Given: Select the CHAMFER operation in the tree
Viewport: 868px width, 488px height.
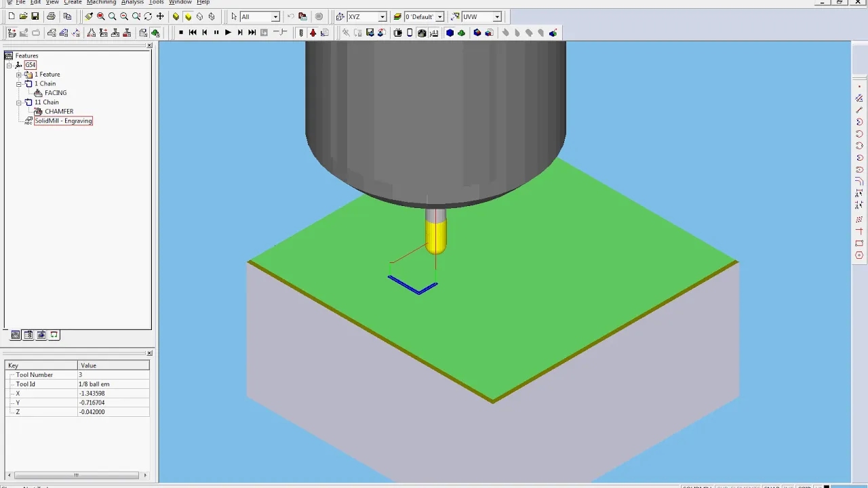Looking at the screenshot, I should click(59, 111).
